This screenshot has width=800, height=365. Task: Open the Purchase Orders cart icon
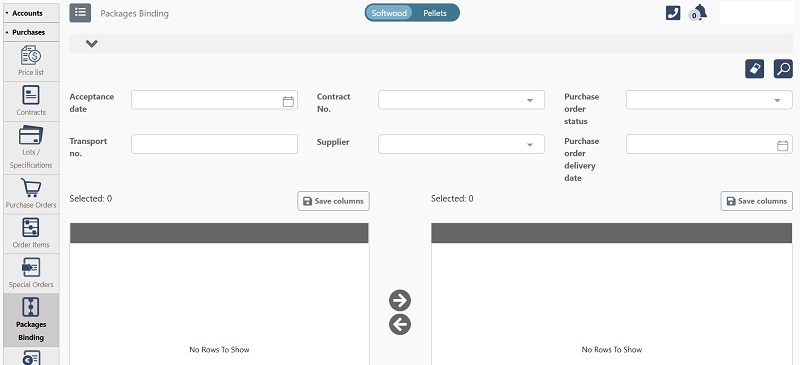[x=31, y=188]
